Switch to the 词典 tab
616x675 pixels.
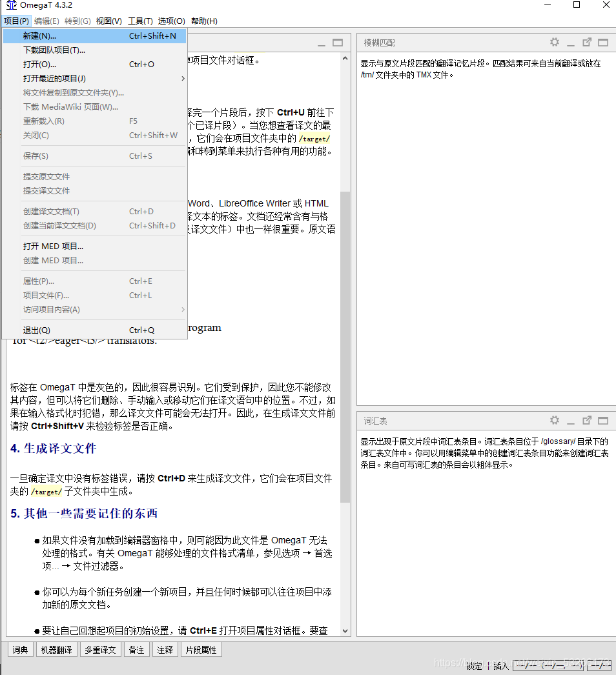click(20, 650)
